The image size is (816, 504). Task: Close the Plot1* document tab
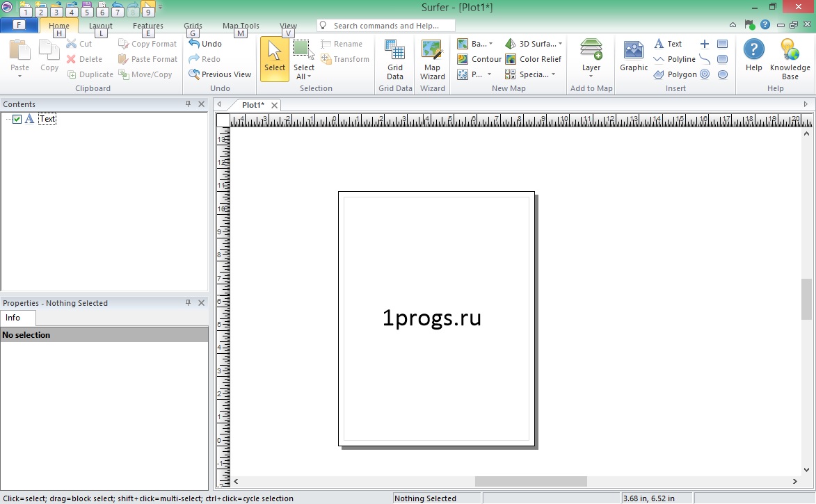click(274, 105)
